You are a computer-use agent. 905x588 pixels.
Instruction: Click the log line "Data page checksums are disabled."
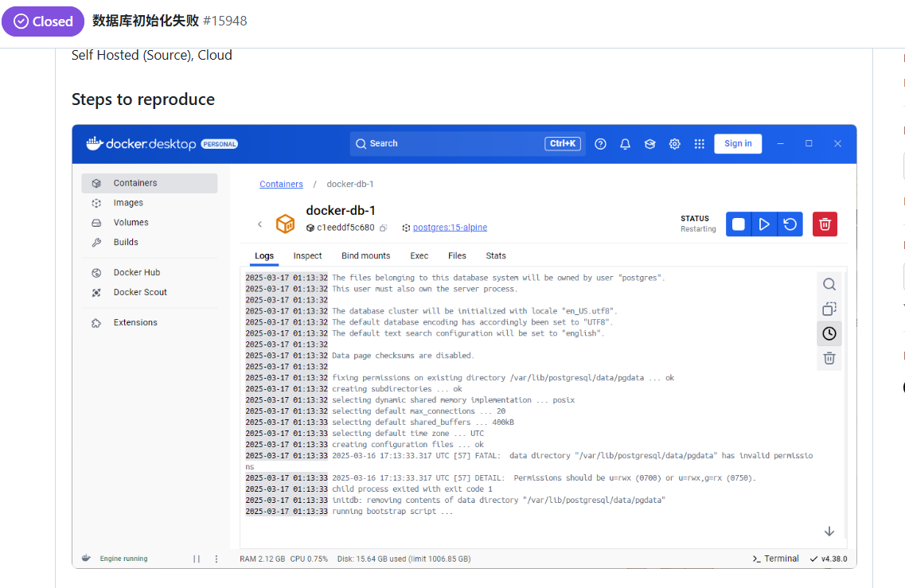tap(403, 356)
